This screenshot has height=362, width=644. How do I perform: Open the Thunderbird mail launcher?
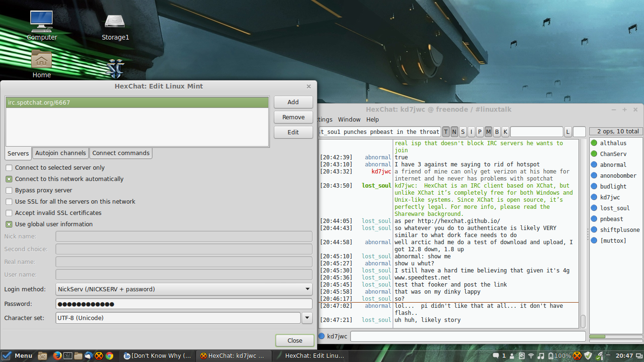click(89, 356)
